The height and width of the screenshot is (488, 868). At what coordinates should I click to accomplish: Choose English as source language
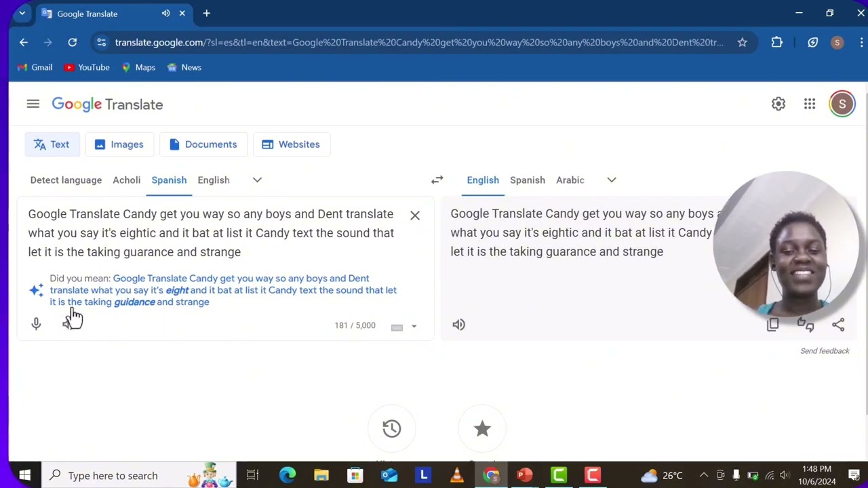point(214,180)
